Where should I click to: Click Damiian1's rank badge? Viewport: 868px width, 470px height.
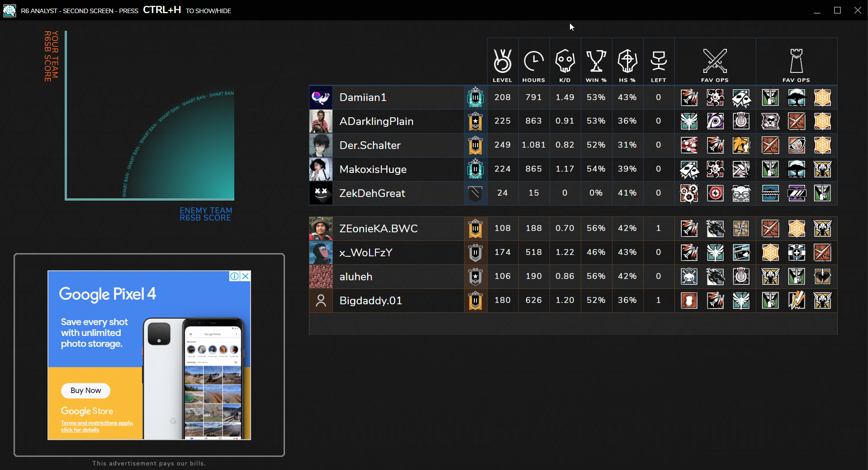click(475, 97)
